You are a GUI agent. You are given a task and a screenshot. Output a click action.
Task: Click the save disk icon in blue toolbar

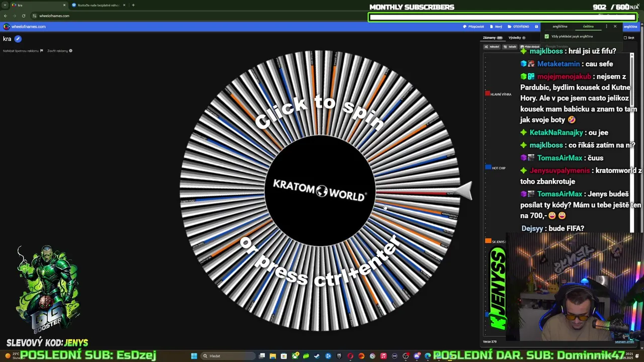(x=536, y=27)
